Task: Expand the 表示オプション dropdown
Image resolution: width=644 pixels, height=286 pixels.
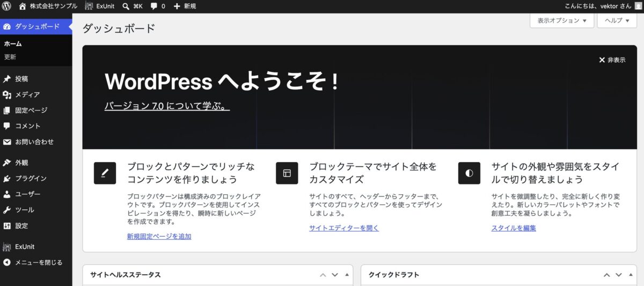Action: click(562, 20)
